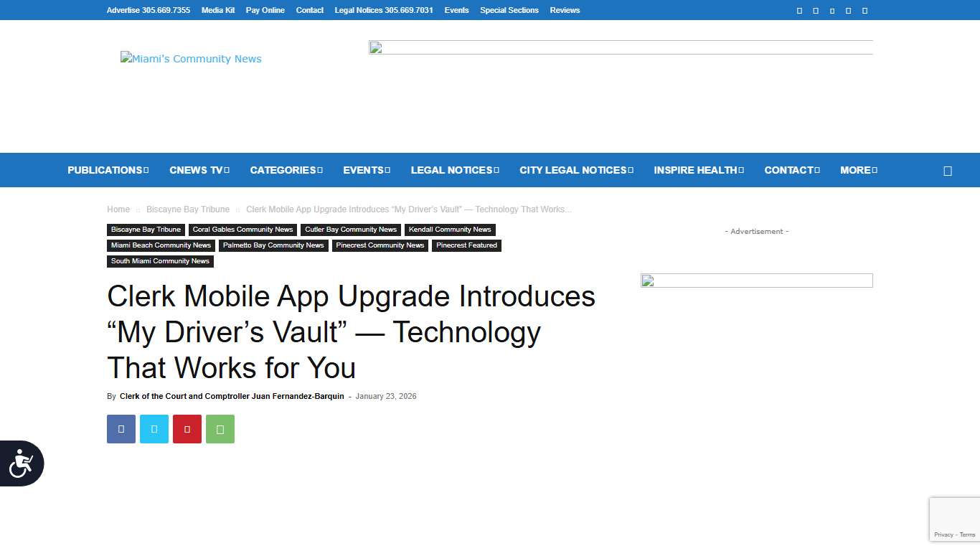Open INSPIRE HEALTH from the navigation bar
Image resolution: width=980 pixels, height=551 pixels.
click(x=698, y=170)
